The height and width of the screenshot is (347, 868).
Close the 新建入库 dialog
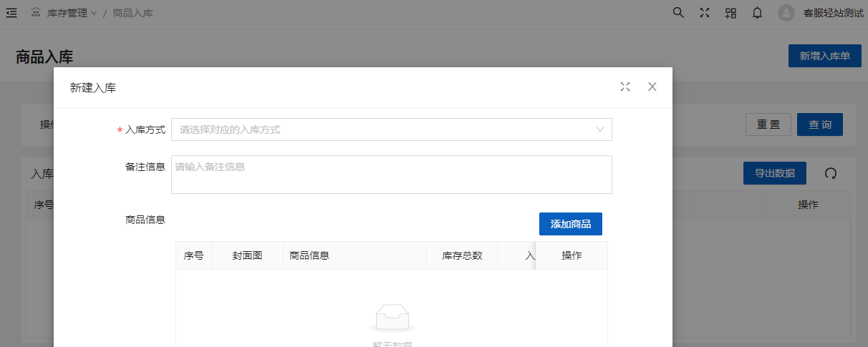click(x=652, y=87)
